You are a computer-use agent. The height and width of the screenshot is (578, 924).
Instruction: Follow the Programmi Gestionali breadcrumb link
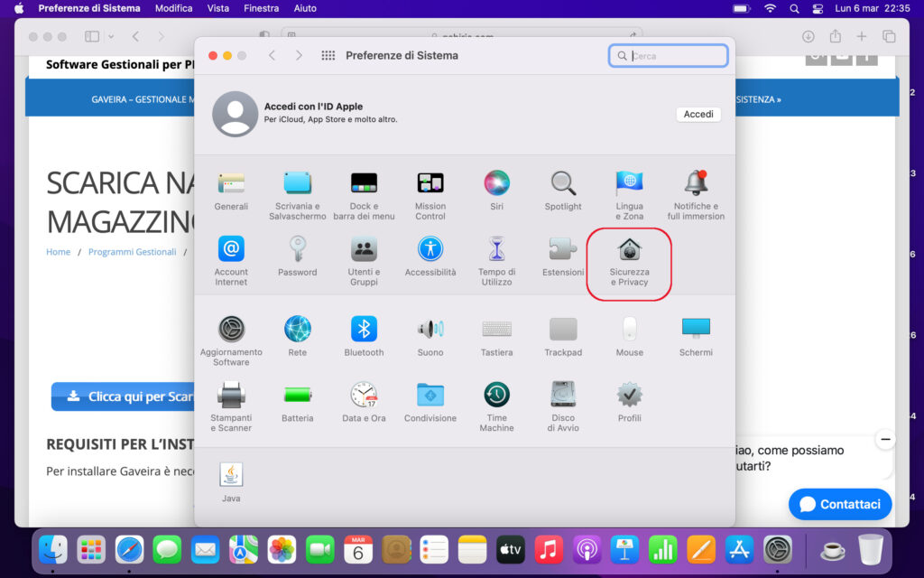click(x=132, y=252)
